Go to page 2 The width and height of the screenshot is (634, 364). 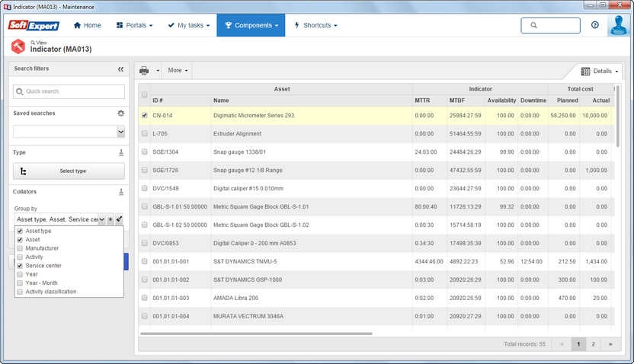[x=593, y=344]
